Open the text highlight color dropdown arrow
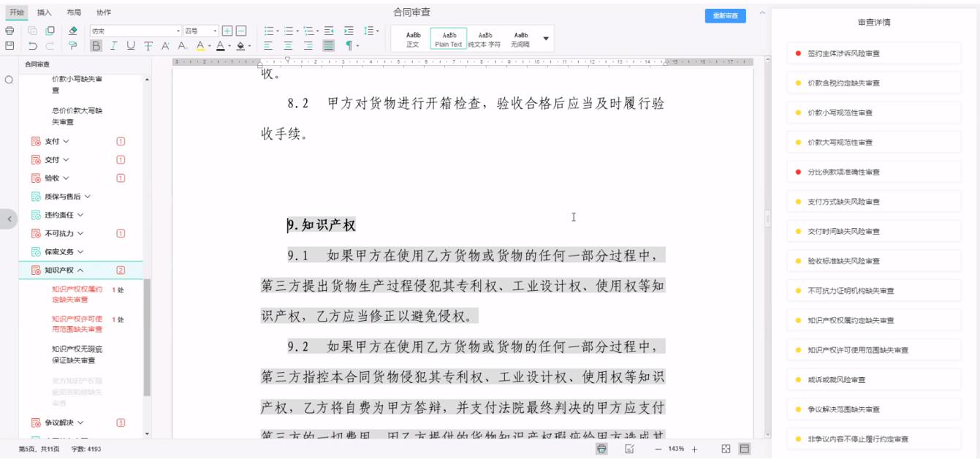Viewport: 980px width, 459px height. pos(210,46)
